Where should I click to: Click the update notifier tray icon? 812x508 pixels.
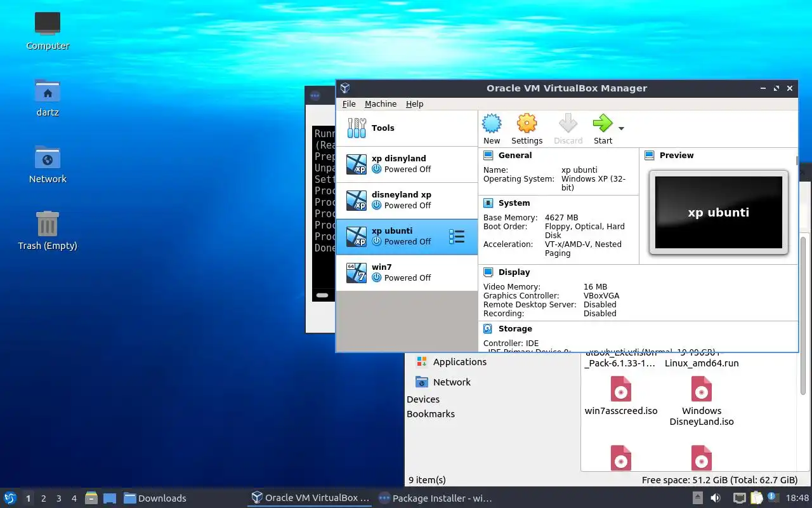click(x=773, y=498)
